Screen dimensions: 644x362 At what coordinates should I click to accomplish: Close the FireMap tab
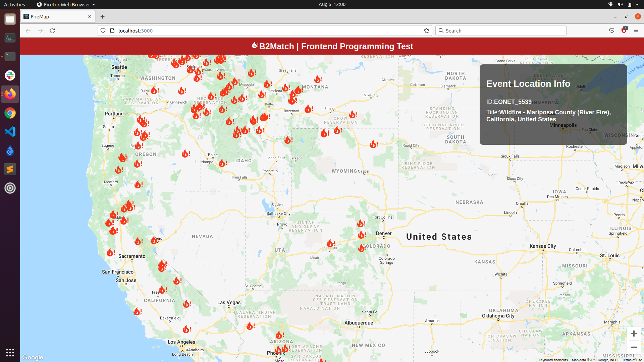pyautogui.click(x=90, y=16)
